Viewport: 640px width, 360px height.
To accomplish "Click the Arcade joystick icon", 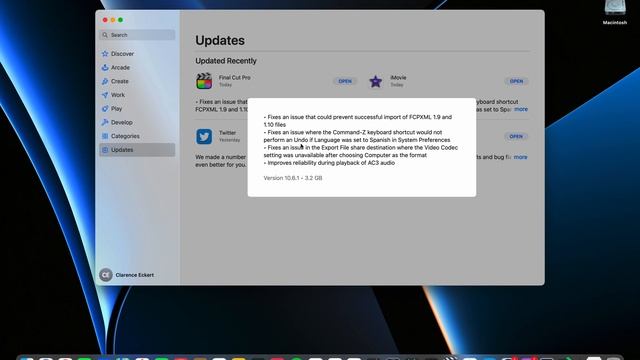I will pos(105,68).
